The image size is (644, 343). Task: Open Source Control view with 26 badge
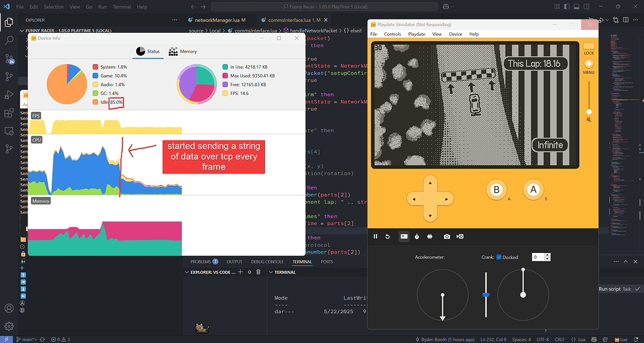tap(9, 58)
